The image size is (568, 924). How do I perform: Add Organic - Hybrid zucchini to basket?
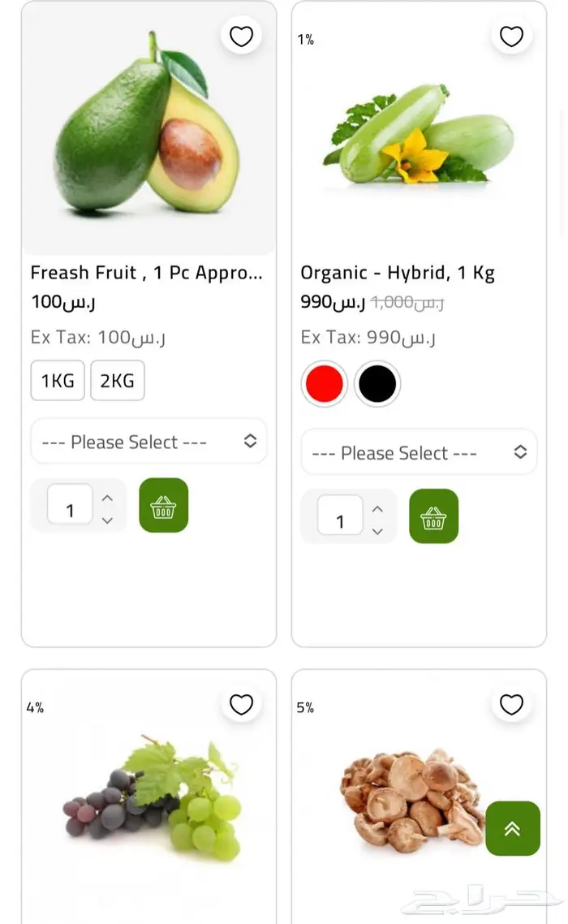433,516
